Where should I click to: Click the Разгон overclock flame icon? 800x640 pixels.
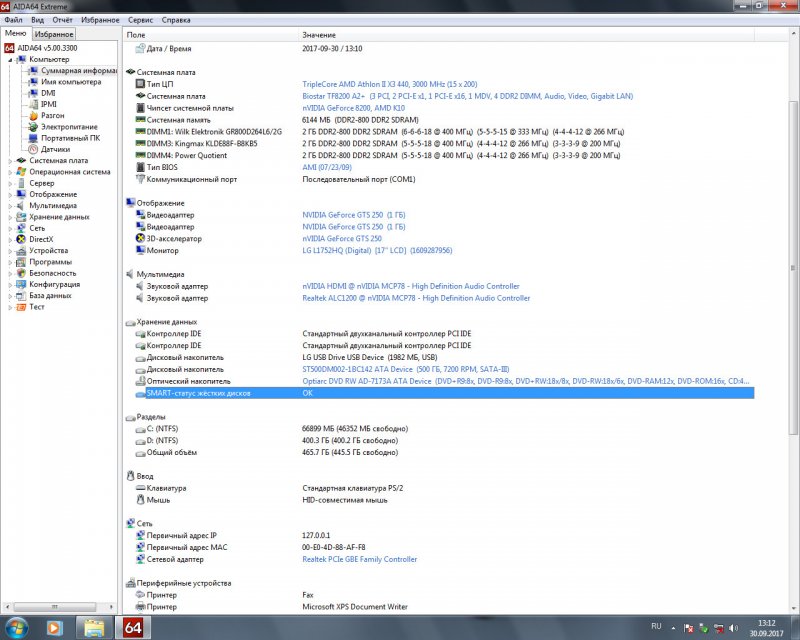tap(33, 116)
